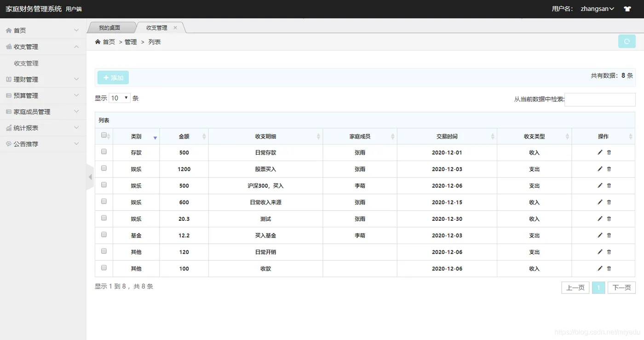The image size is (644, 340).
Task: Delete the 收款 record
Action: (x=609, y=268)
